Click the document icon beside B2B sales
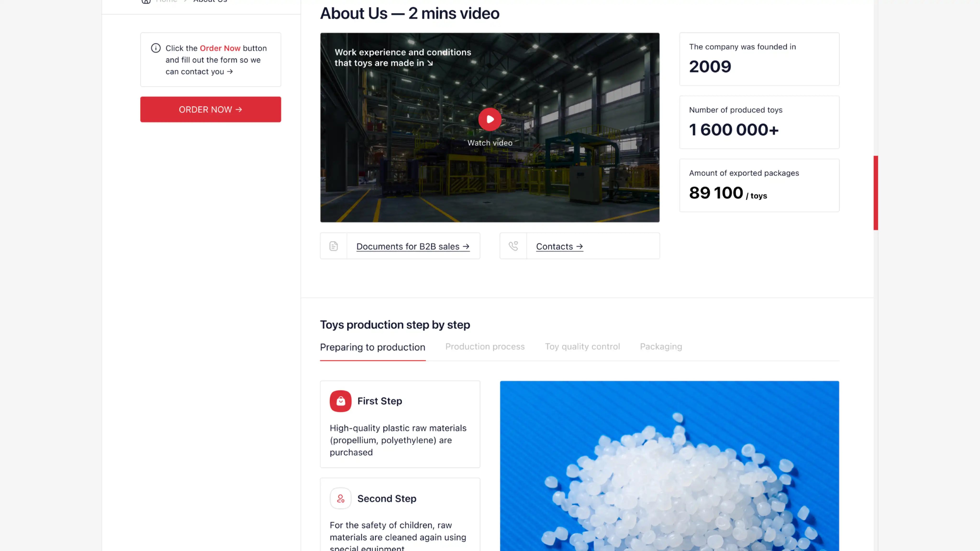Screen dimensions: 980x551 (334, 246)
